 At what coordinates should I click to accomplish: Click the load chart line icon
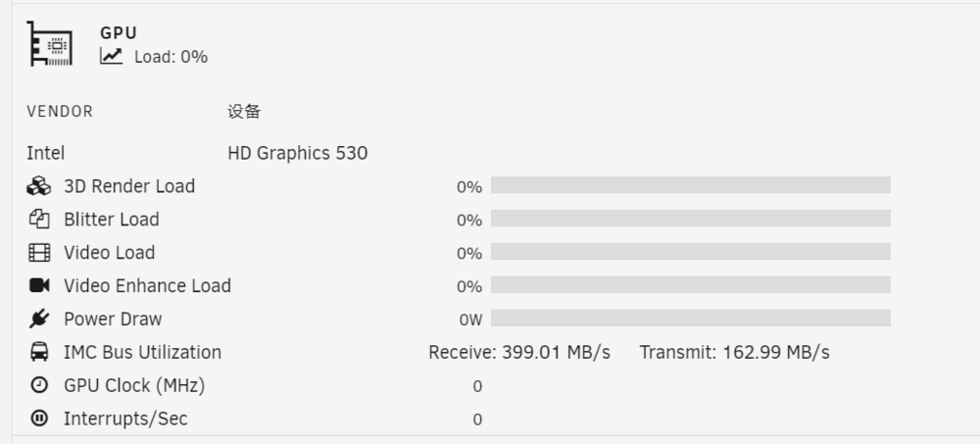pos(112,56)
